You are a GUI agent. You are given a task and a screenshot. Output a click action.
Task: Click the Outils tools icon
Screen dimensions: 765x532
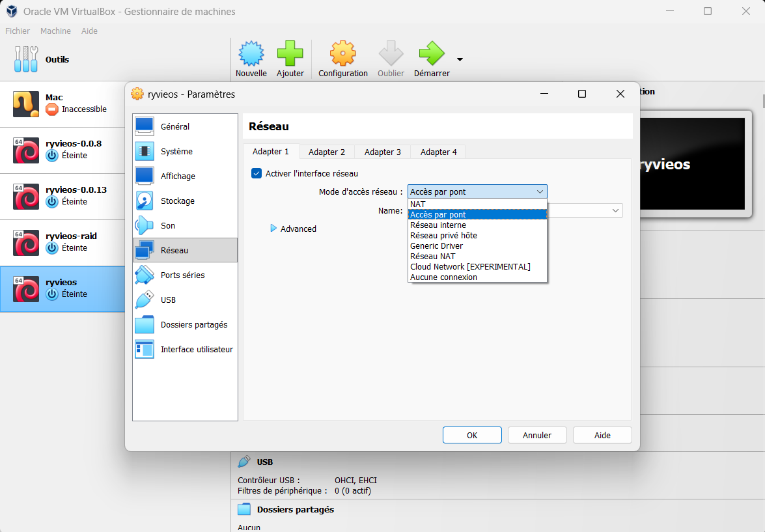coord(26,59)
